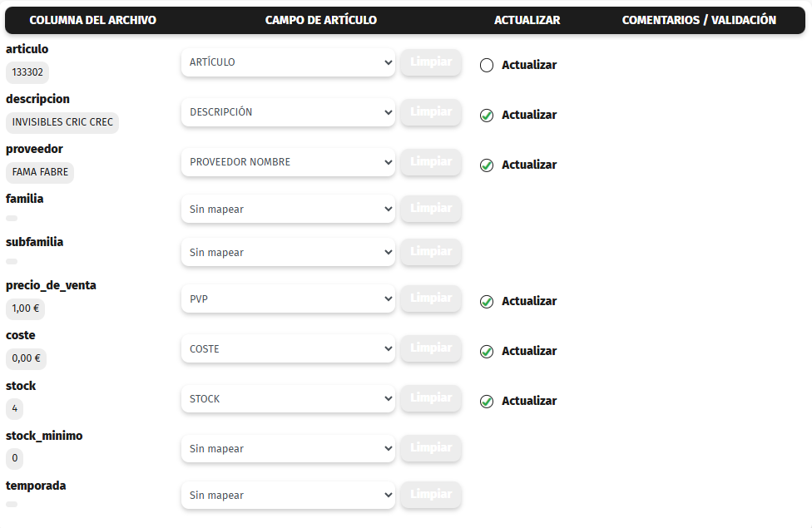Enable Actualizar for the articulo row
Image resolution: width=812 pixels, height=528 pixels.
(x=487, y=66)
